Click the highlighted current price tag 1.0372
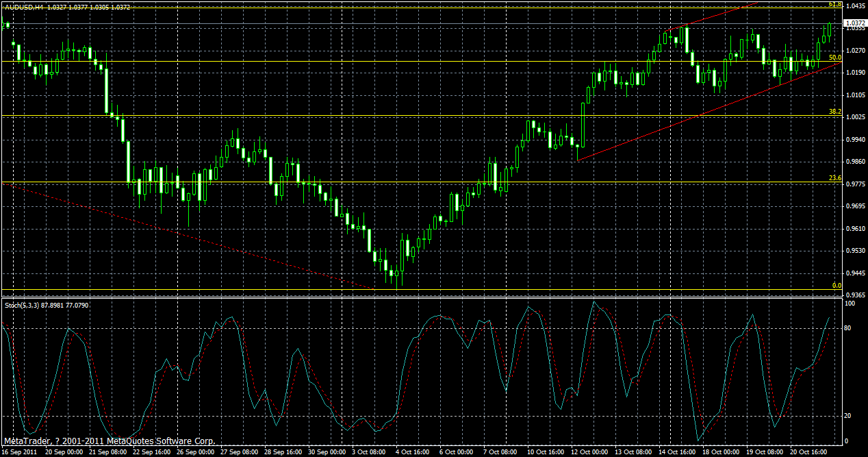 coord(855,22)
